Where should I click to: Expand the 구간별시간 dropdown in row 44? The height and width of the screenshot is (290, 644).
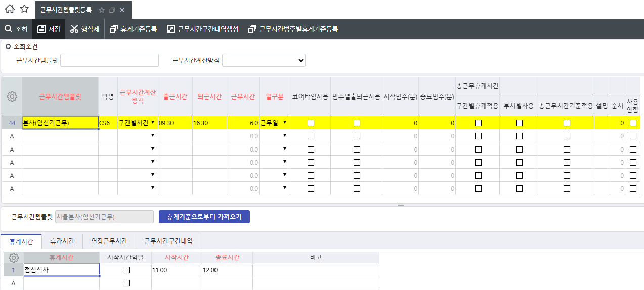(x=153, y=122)
